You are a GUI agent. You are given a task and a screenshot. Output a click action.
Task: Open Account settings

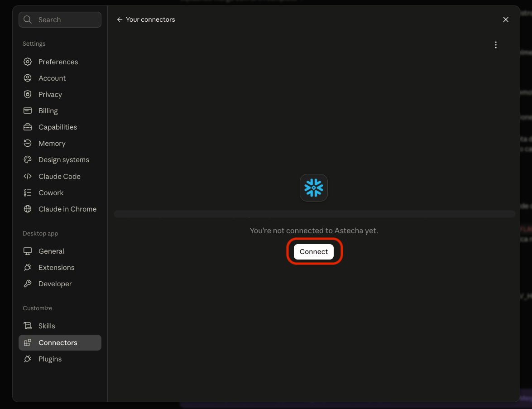coord(60,78)
